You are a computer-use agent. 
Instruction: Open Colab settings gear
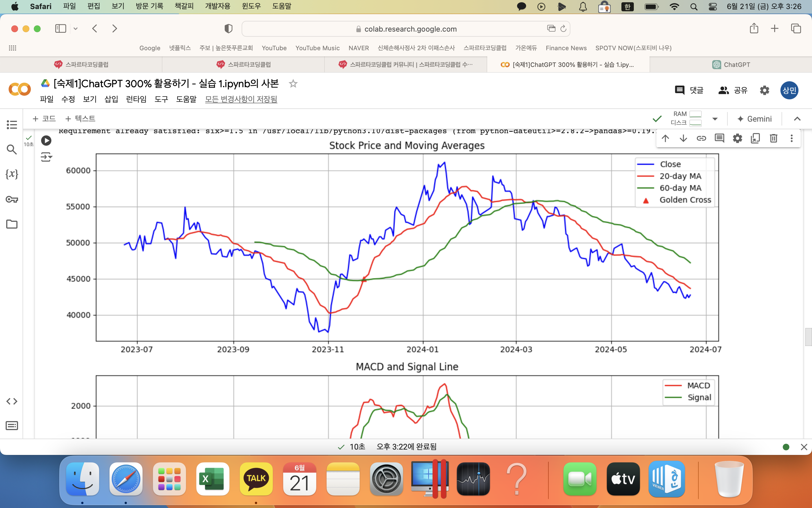(x=764, y=90)
